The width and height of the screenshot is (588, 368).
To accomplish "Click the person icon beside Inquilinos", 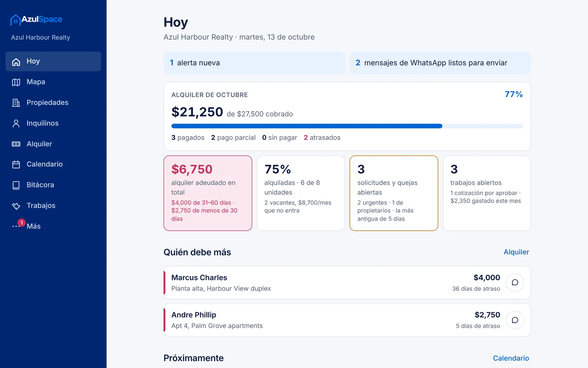I will click(16, 123).
